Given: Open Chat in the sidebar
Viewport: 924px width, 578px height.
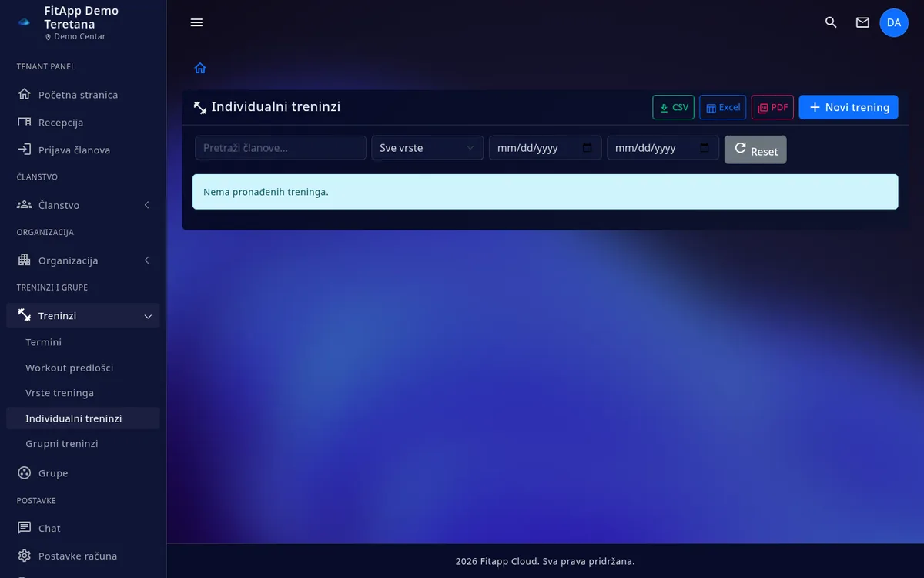Looking at the screenshot, I should point(83,528).
